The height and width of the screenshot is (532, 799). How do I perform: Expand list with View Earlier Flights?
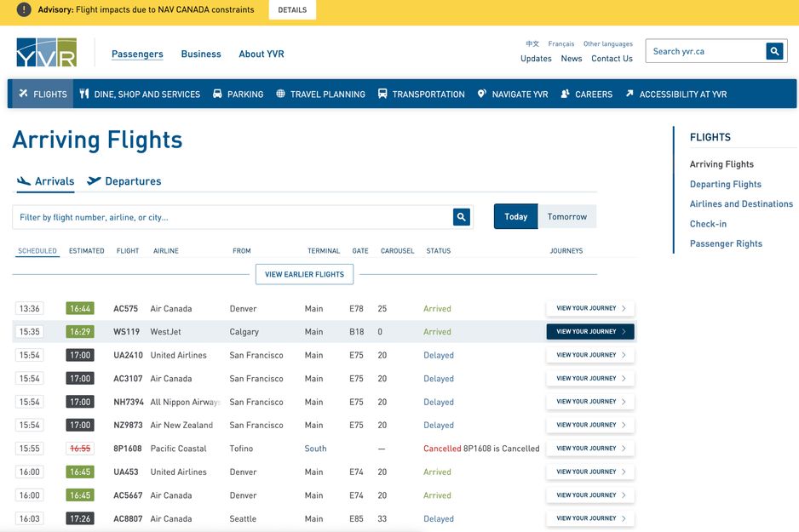click(304, 274)
